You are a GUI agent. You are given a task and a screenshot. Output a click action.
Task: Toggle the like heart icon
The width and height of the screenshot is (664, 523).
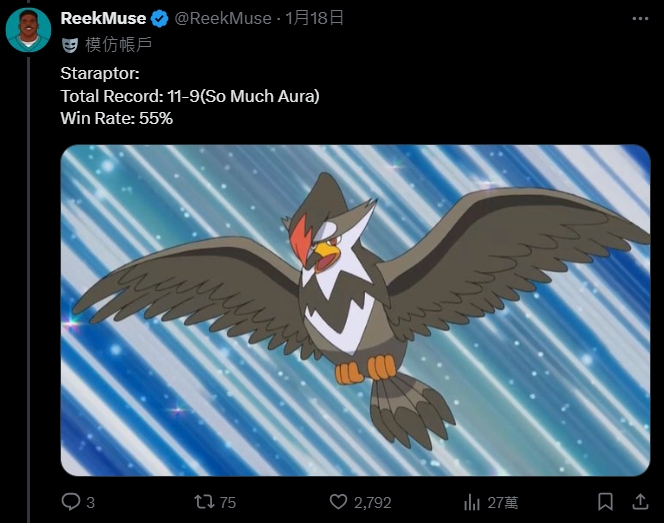coord(338,502)
